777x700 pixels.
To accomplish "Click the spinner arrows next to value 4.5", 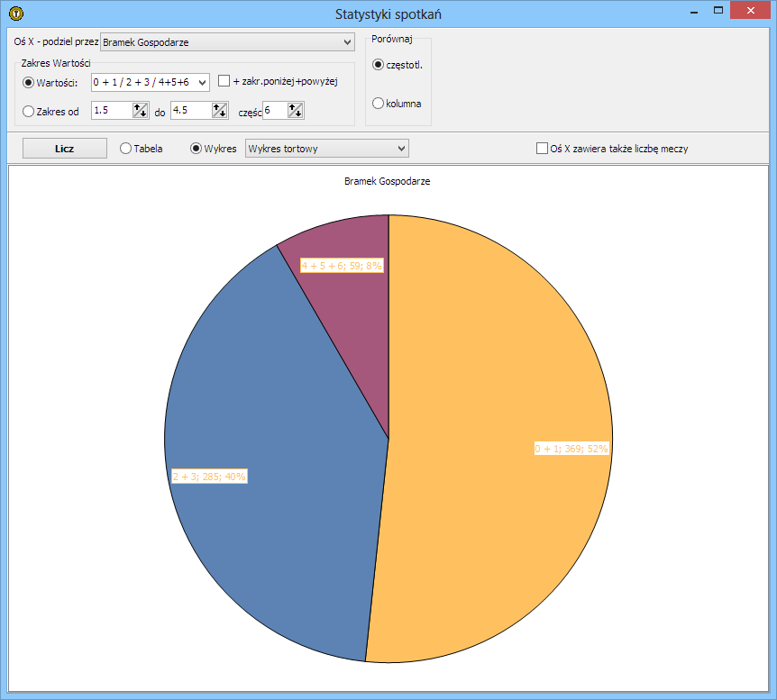I will (x=220, y=111).
